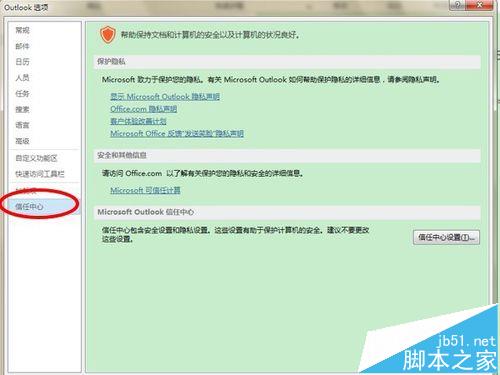Open the 邮件 options category
The width and height of the screenshot is (500, 375).
(x=22, y=46)
